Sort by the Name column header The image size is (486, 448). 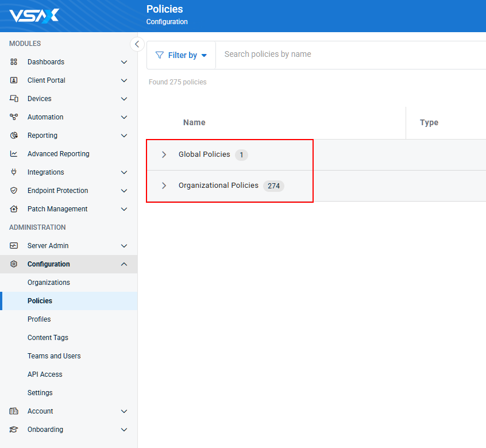click(194, 122)
